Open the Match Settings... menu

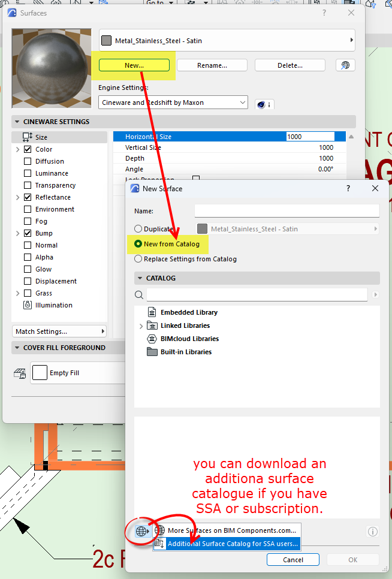pyautogui.click(x=59, y=331)
